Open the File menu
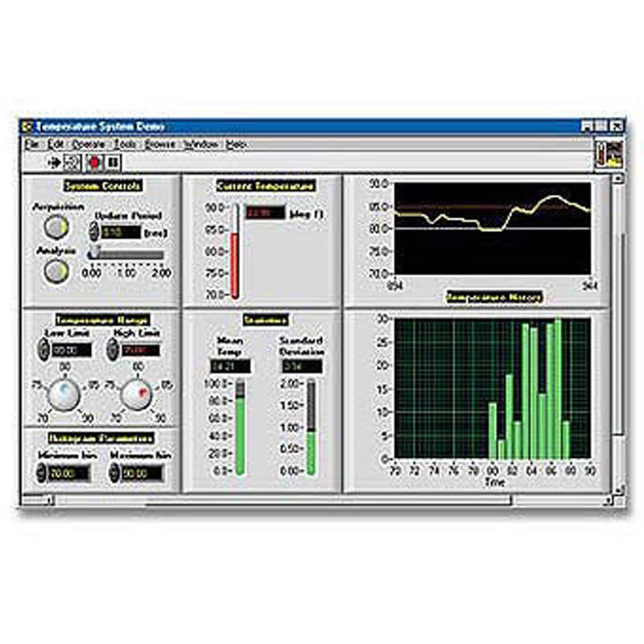 click(31, 144)
